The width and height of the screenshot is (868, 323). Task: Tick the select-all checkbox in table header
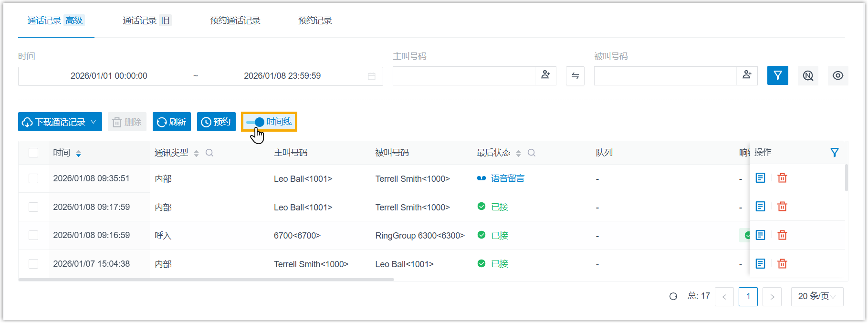(33, 153)
